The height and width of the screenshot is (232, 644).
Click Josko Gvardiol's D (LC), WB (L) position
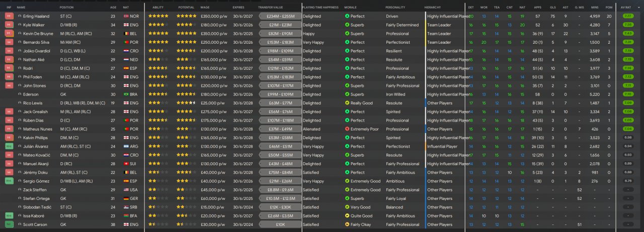click(x=72, y=51)
